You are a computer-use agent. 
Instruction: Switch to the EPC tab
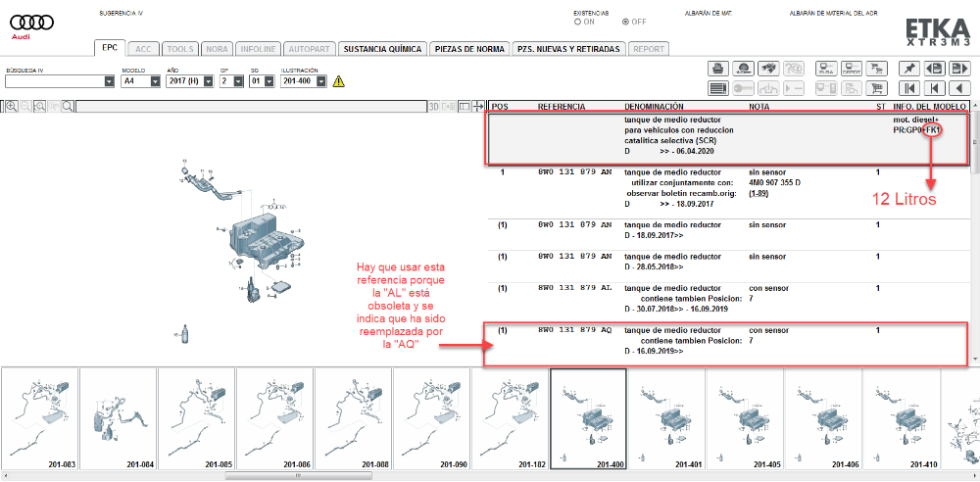coord(111,48)
